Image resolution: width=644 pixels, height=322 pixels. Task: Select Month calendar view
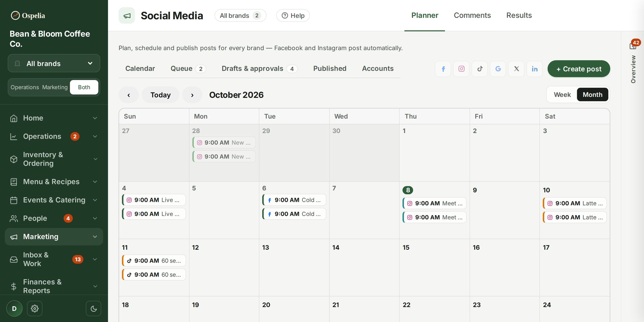593,95
